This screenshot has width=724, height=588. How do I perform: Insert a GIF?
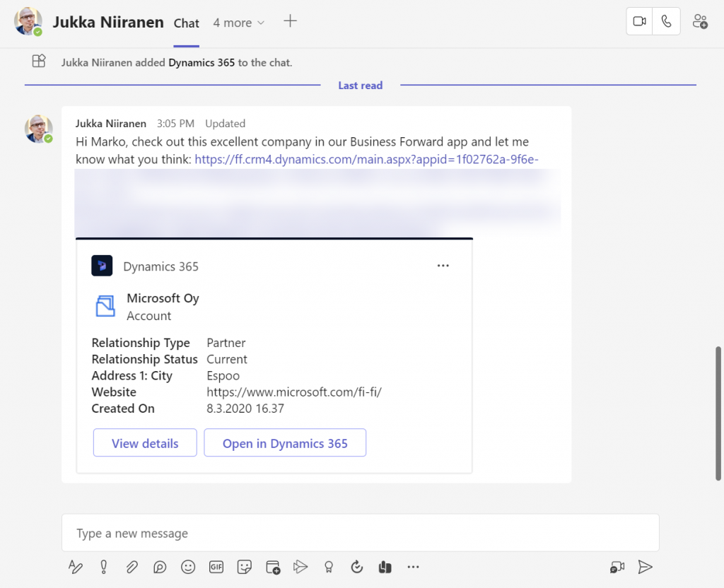point(216,567)
